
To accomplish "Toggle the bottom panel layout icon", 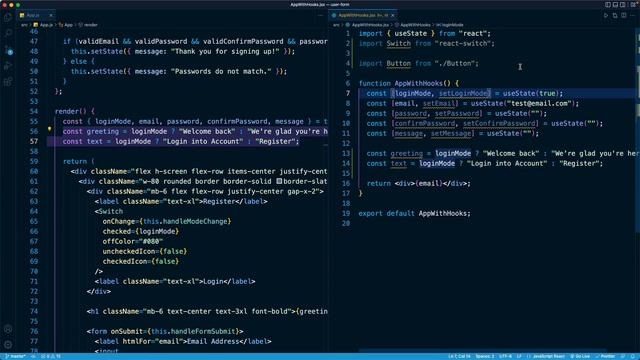I will (x=616, y=4).
